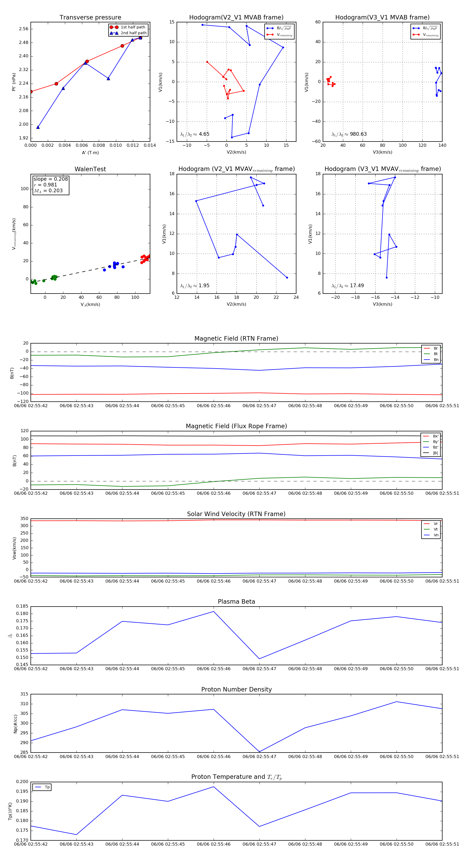Screen dimensions: 473x868
Task: Select the λ1/λ3 ≈ 980.63 annotation
Action: 349,134
